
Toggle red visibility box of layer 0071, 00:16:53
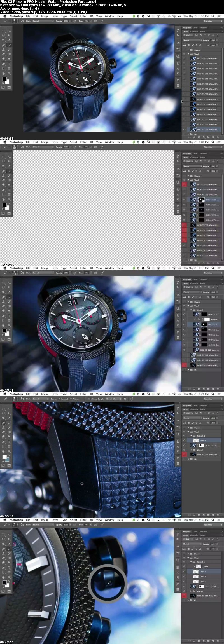[184, 184]
